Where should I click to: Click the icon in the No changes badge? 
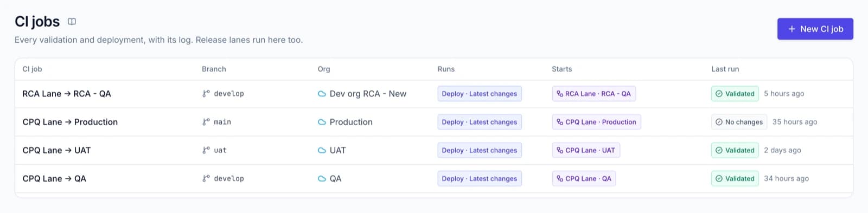719,122
